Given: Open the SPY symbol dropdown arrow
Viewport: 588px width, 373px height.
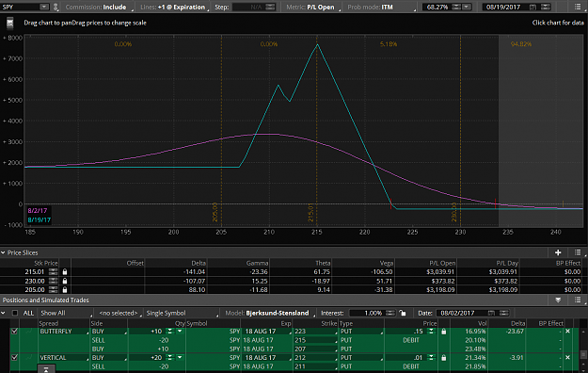Looking at the screenshot, I should [x=44, y=7].
